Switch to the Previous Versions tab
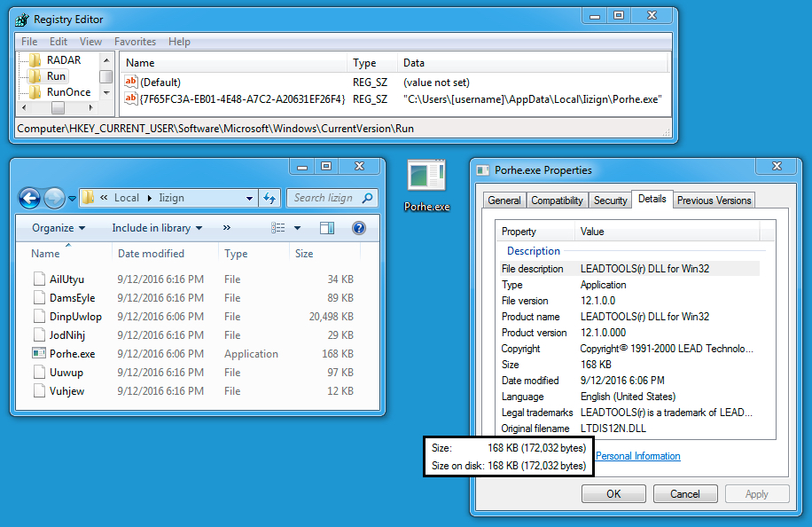This screenshot has height=527, width=812. pyautogui.click(x=714, y=201)
